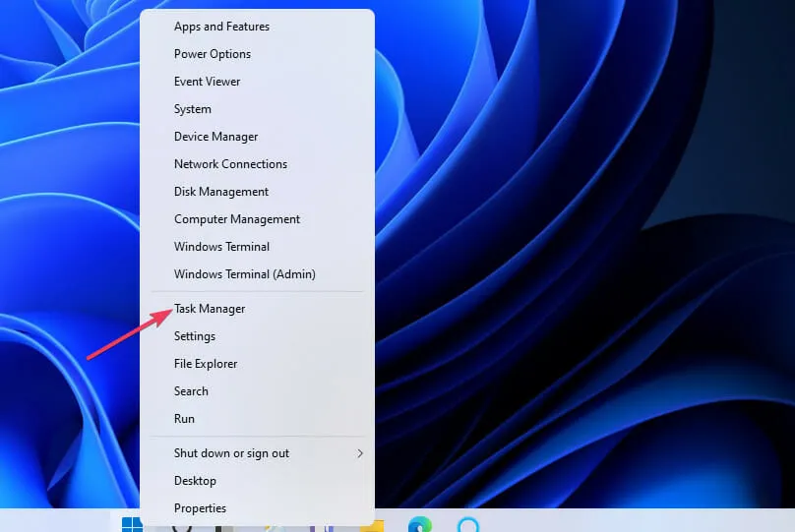Open Disk Management
This screenshot has width=795, height=532.
(x=221, y=192)
